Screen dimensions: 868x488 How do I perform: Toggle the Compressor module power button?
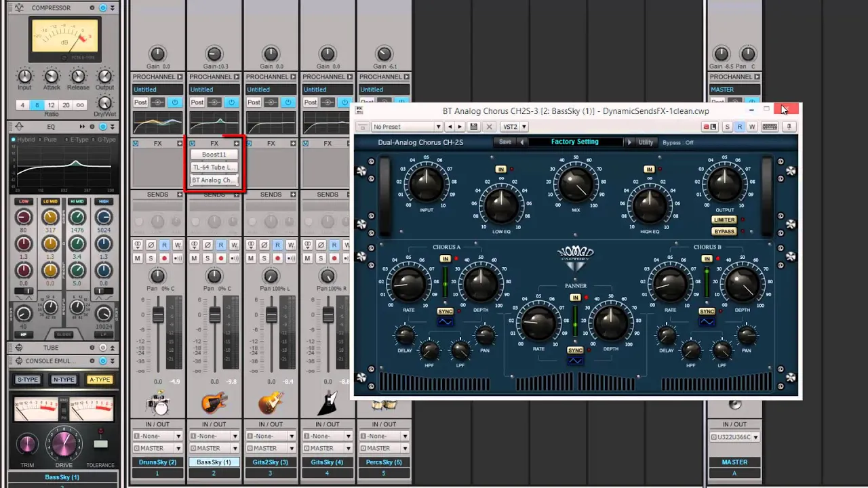(x=103, y=8)
